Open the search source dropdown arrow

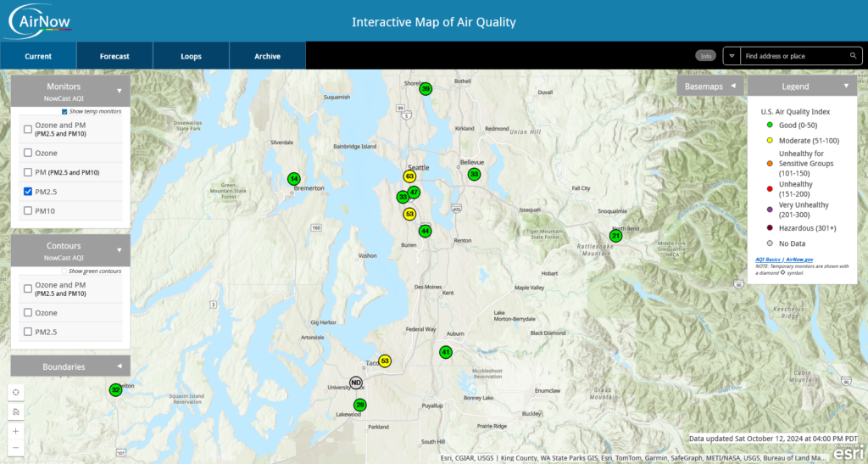[x=732, y=56]
